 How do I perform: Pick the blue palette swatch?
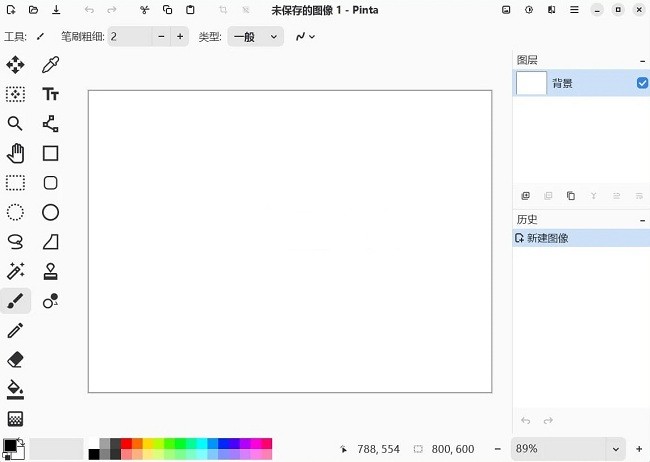coord(223,443)
